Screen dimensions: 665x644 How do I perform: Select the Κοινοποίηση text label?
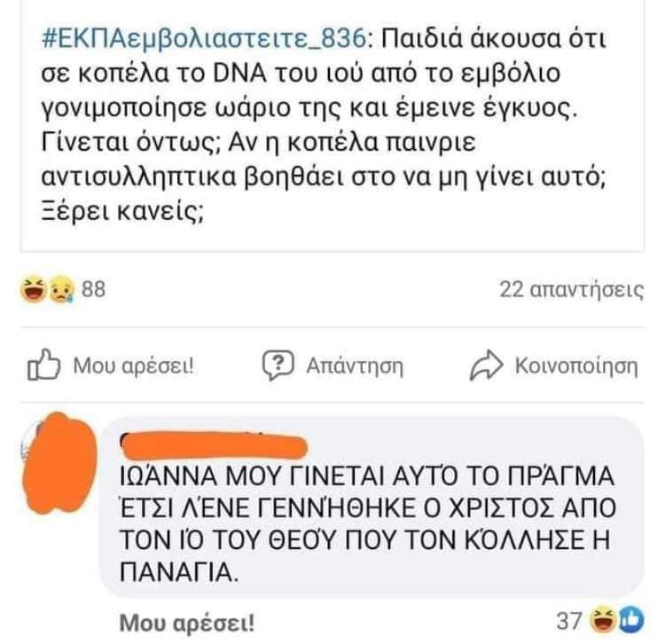[x=576, y=365]
